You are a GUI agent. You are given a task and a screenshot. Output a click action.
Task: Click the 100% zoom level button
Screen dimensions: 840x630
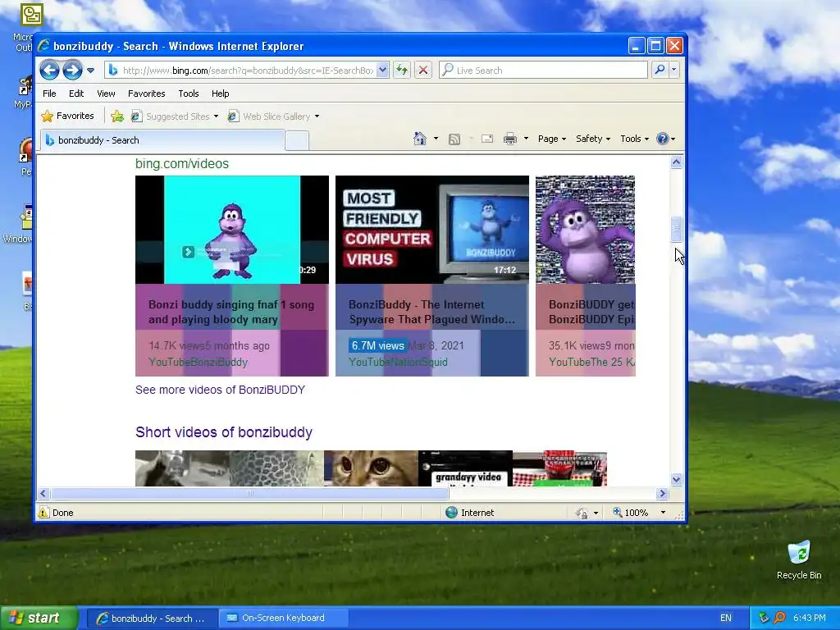coord(631,513)
